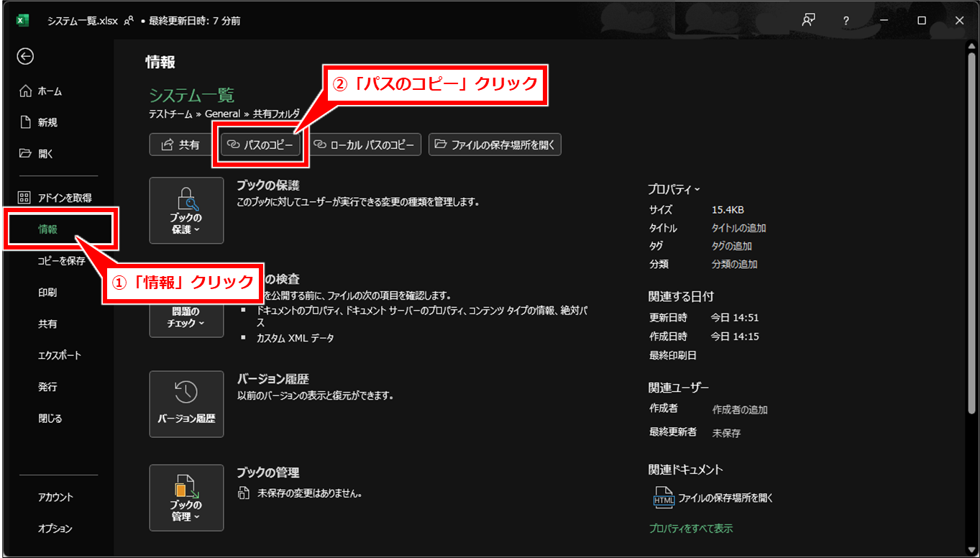Expand the ブックの保護 dropdown button
980x558 pixels.
(x=186, y=211)
